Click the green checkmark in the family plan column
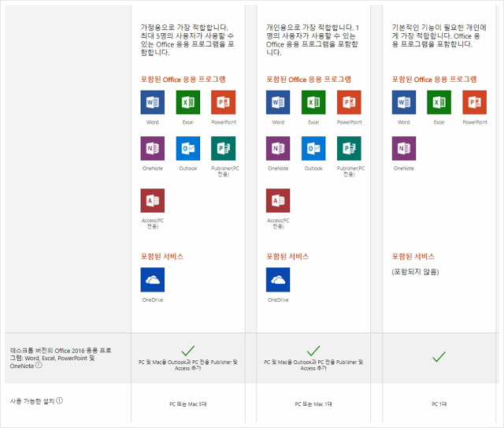 coord(188,351)
